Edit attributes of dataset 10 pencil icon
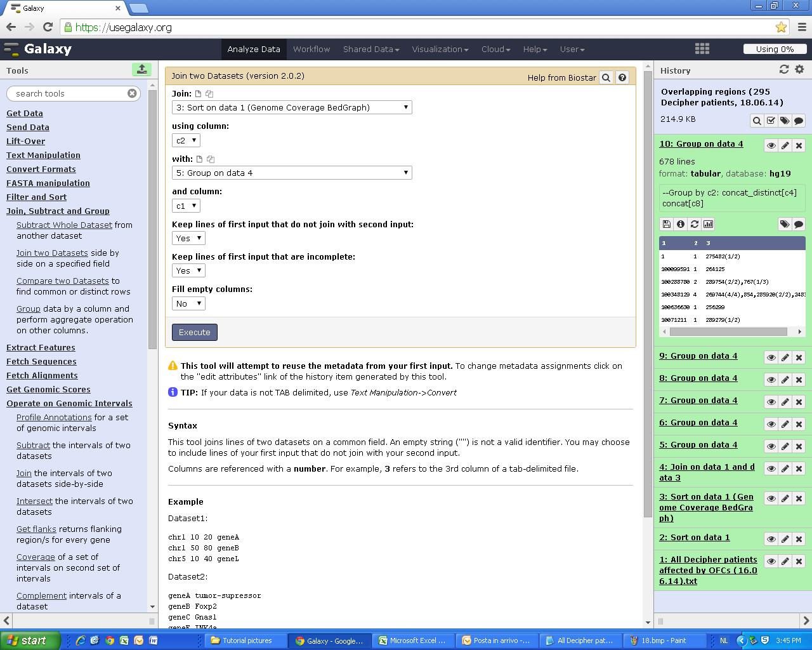The width and height of the screenshot is (812, 650). (x=785, y=145)
